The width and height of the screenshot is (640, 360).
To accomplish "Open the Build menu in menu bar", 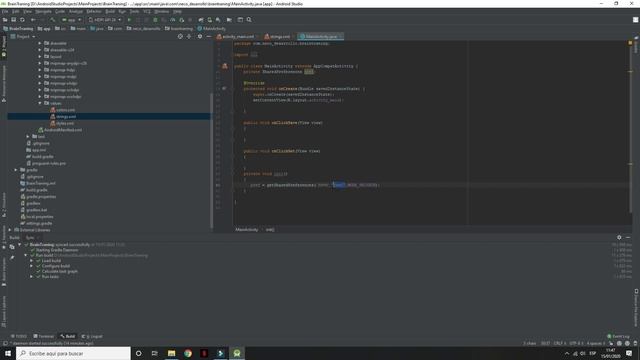I will click(x=110, y=11).
